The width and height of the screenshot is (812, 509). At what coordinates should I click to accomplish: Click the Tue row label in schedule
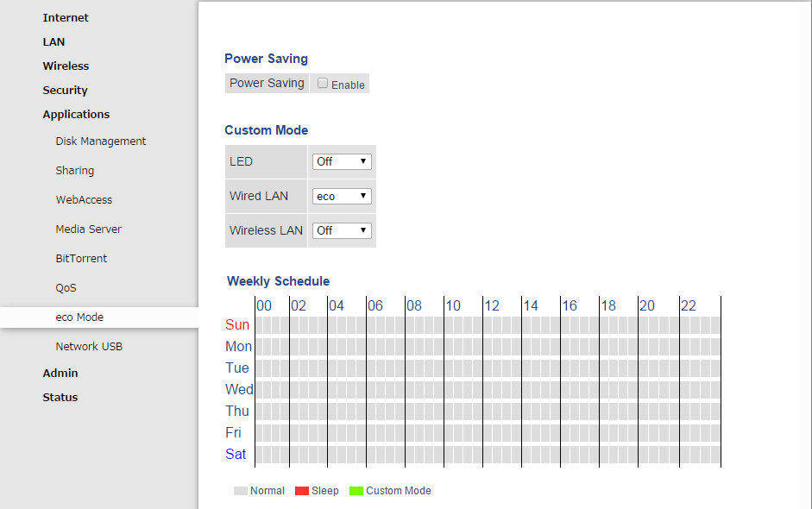(x=237, y=368)
